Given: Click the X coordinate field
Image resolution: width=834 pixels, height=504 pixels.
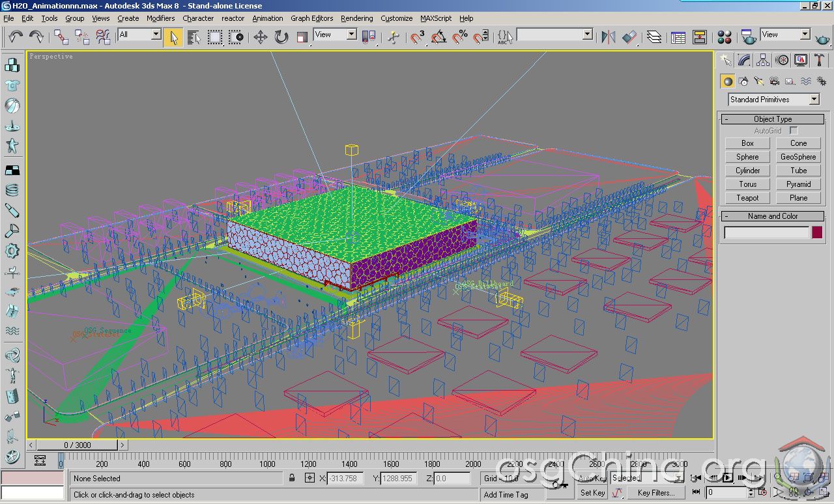Looking at the screenshot, I should 345,478.
